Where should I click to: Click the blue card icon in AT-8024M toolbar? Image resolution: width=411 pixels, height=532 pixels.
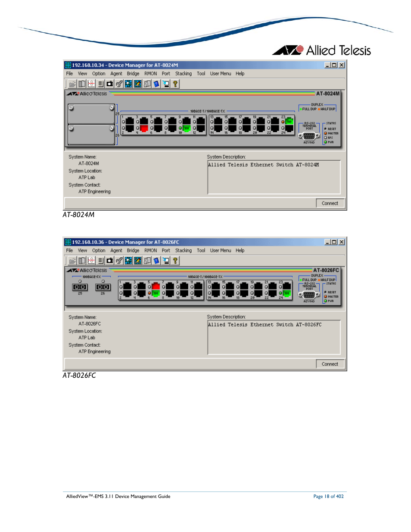[x=156, y=84]
